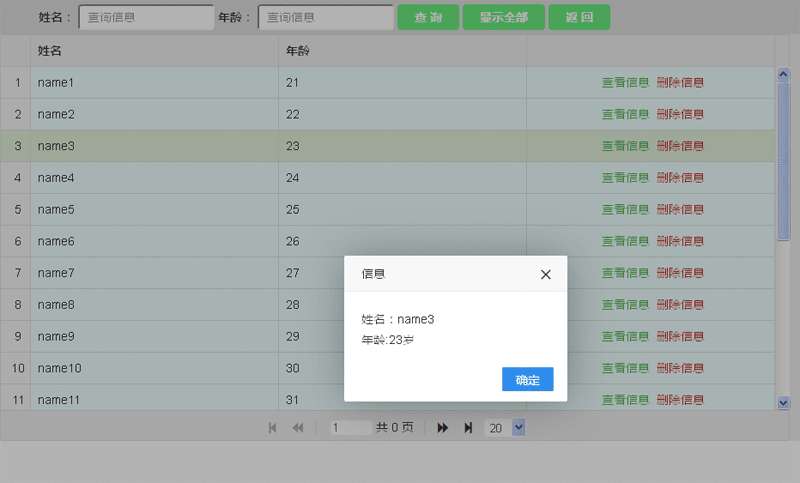Go to previous page icon
This screenshot has height=483, width=800.
pyautogui.click(x=297, y=428)
